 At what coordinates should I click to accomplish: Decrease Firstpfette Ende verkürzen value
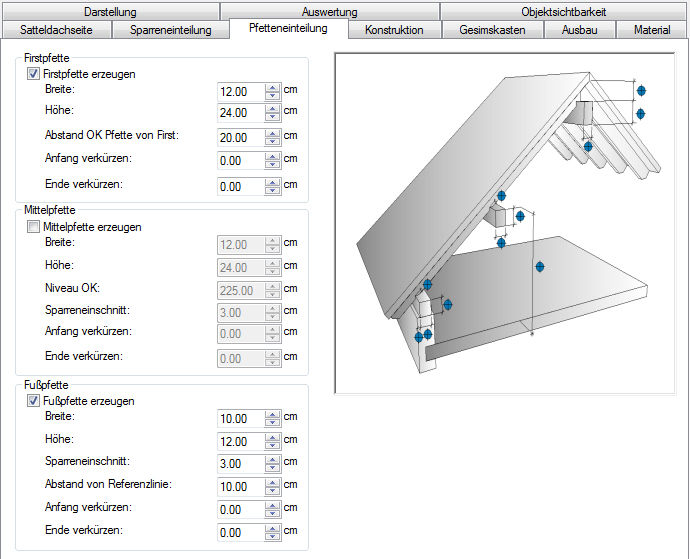(x=273, y=191)
